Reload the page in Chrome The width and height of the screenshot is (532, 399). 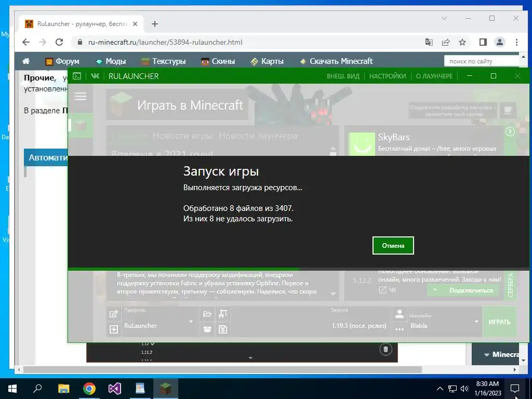click(59, 42)
